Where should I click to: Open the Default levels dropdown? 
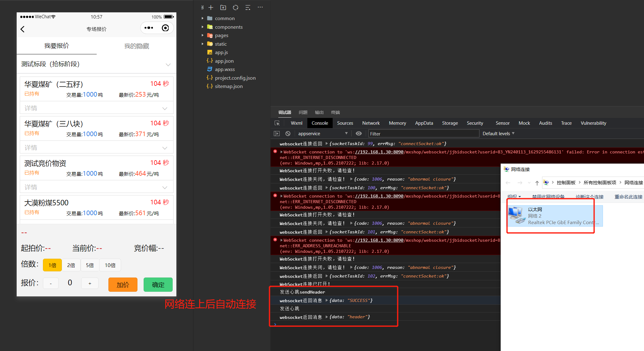(x=498, y=134)
